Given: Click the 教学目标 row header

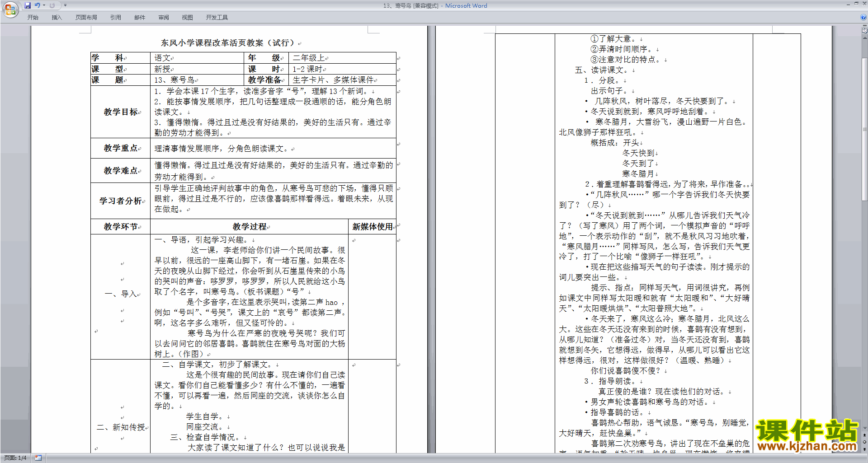Looking at the screenshot, I should coord(120,112).
